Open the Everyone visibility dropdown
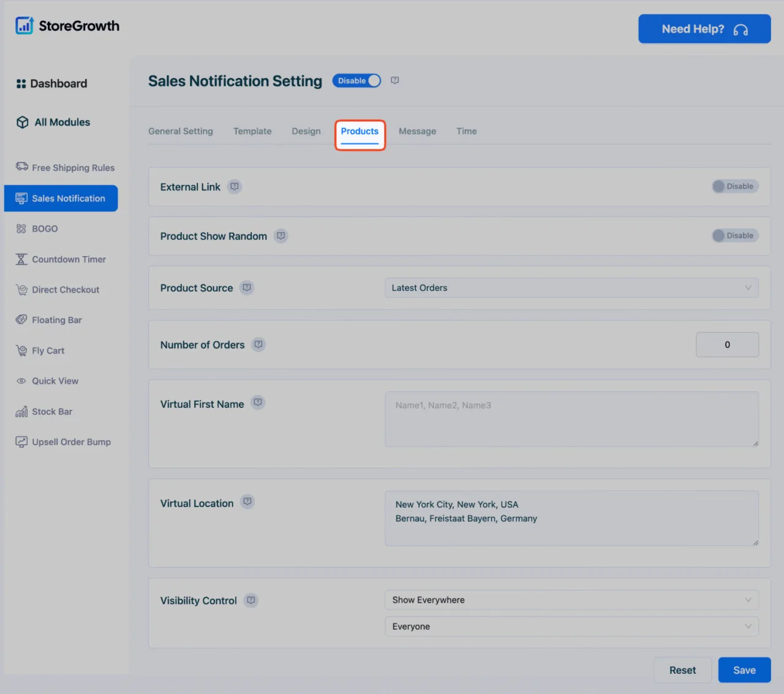Screen dimensions: 784x694 click(x=571, y=627)
